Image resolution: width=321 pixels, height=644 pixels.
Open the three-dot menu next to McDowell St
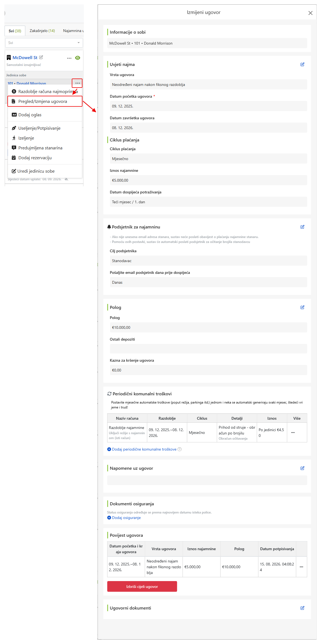click(69, 58)
